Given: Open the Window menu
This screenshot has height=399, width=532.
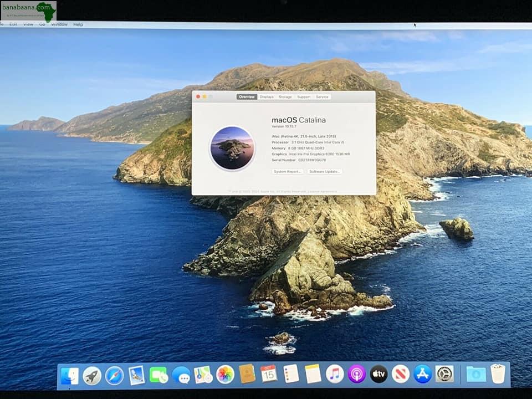Looking at the screenshot, I should 59,24.
